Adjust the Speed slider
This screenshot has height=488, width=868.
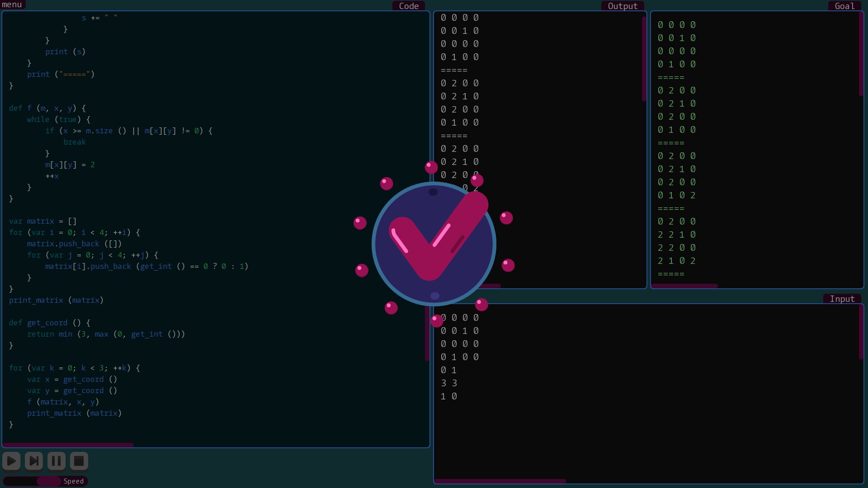coord(48,481)
